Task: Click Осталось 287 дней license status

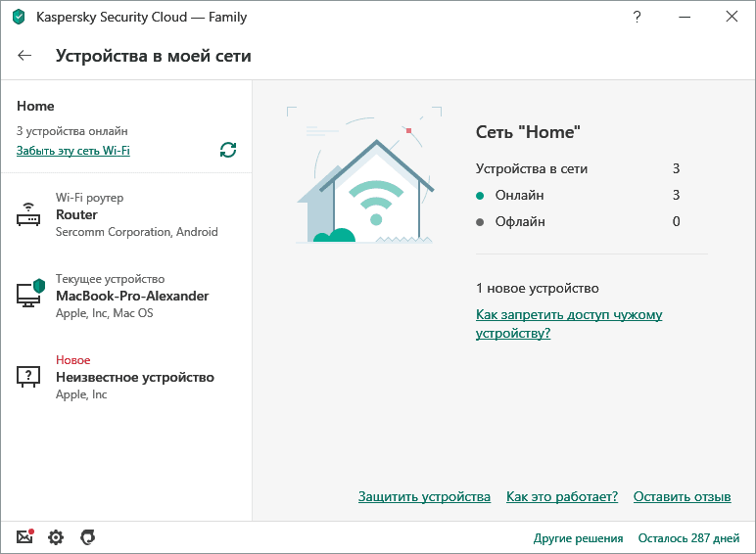Action: 688,537
